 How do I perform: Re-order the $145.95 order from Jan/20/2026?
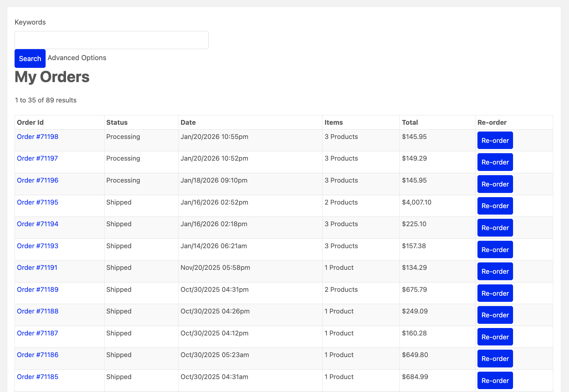(x=495, y=140)
